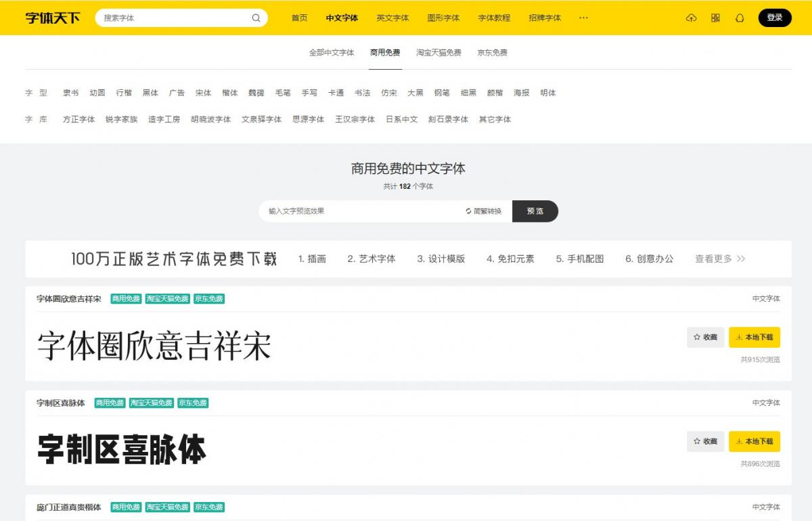This screenshot has width=812, height=521.
Task: Click the search magnifier icon
Action: pos(256,18)
